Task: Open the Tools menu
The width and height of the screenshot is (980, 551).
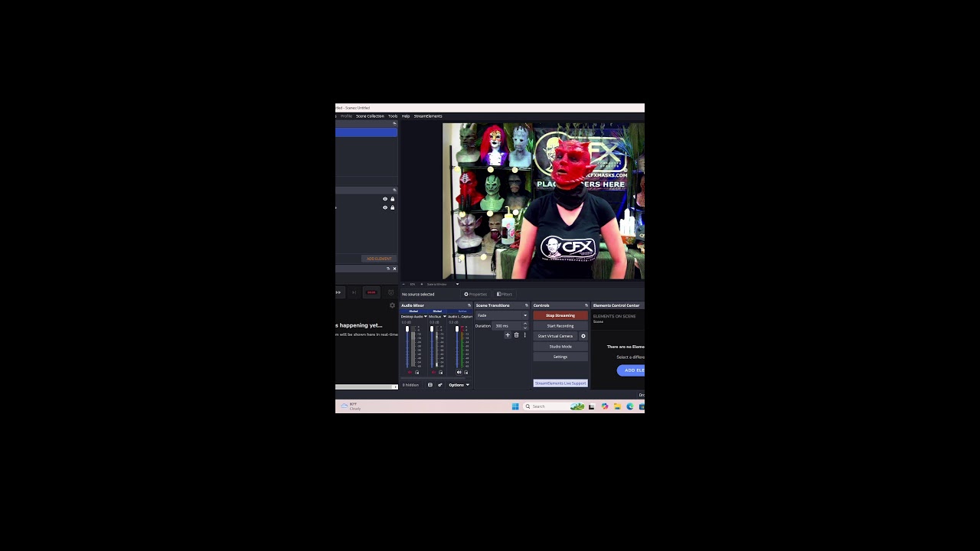Action: click(393, 116)
